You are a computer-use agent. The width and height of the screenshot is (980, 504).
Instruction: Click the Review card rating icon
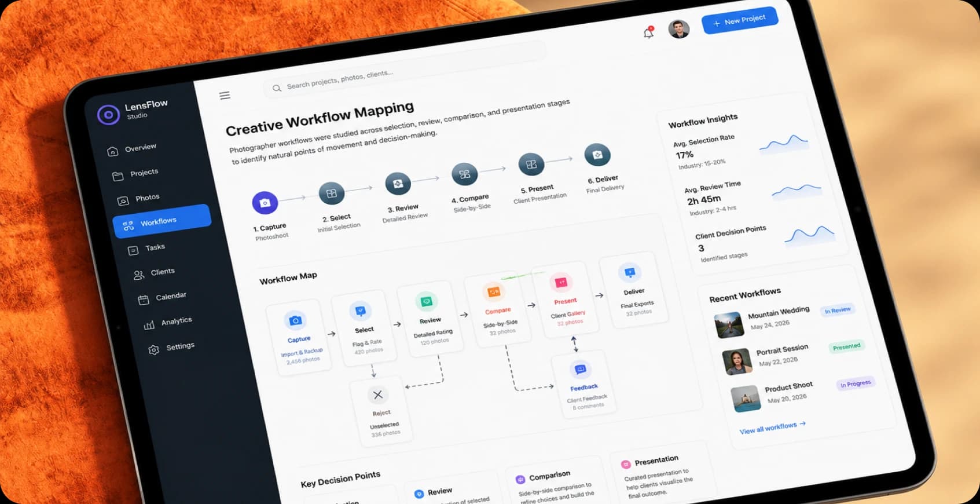point(427,302)
